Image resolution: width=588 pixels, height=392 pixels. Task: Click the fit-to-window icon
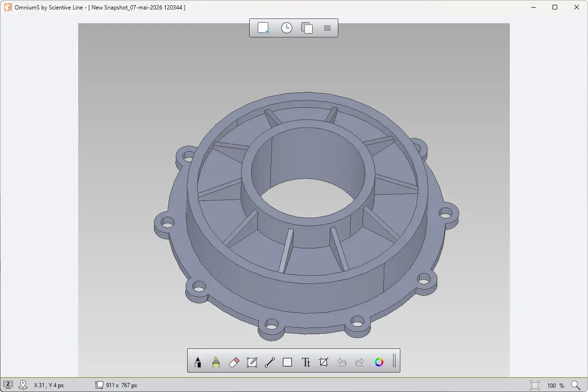click(535, 385)
